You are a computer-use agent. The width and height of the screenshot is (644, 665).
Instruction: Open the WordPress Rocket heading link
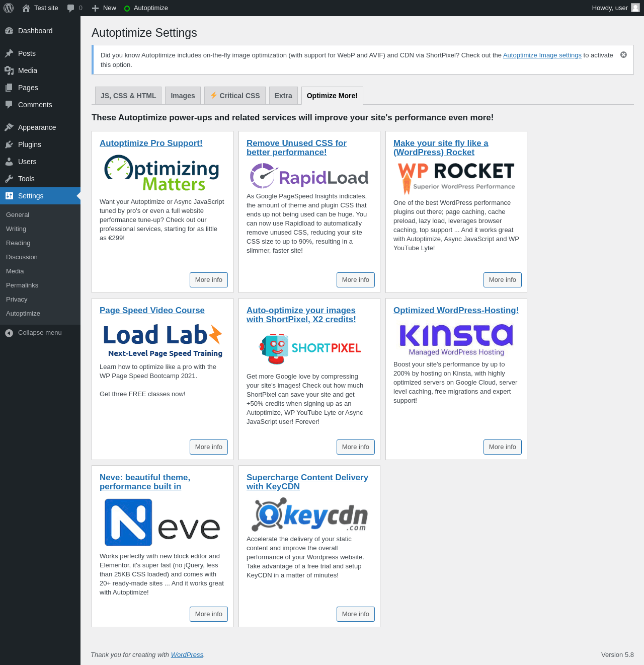441,147
